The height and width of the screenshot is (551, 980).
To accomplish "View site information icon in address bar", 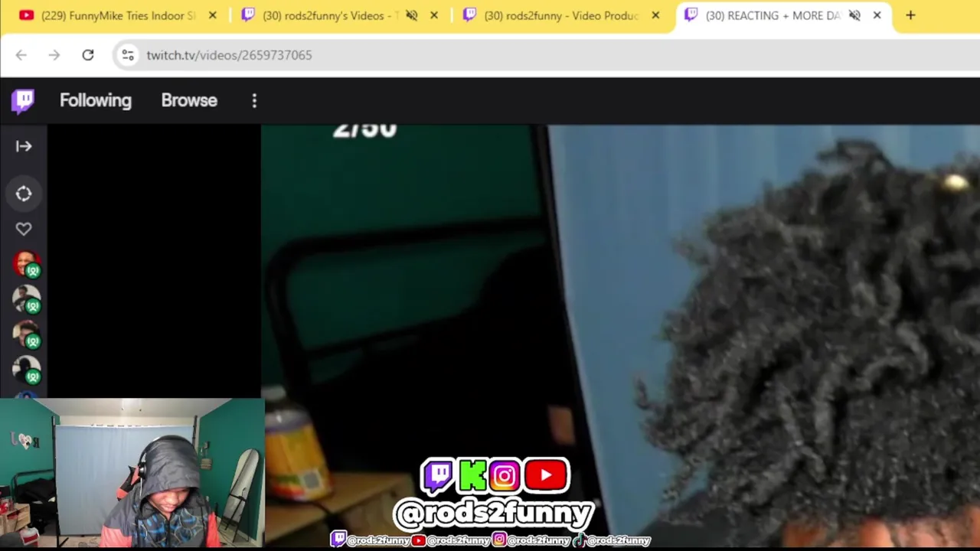I will [x=128, y=55].
